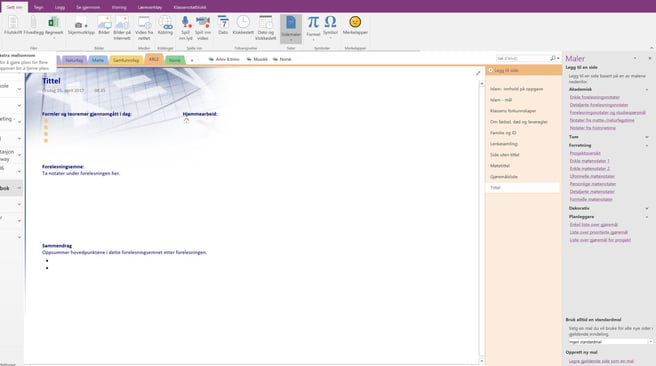Open the Symbol button dropdown arrow
The image size is (656, 366).
330,38
